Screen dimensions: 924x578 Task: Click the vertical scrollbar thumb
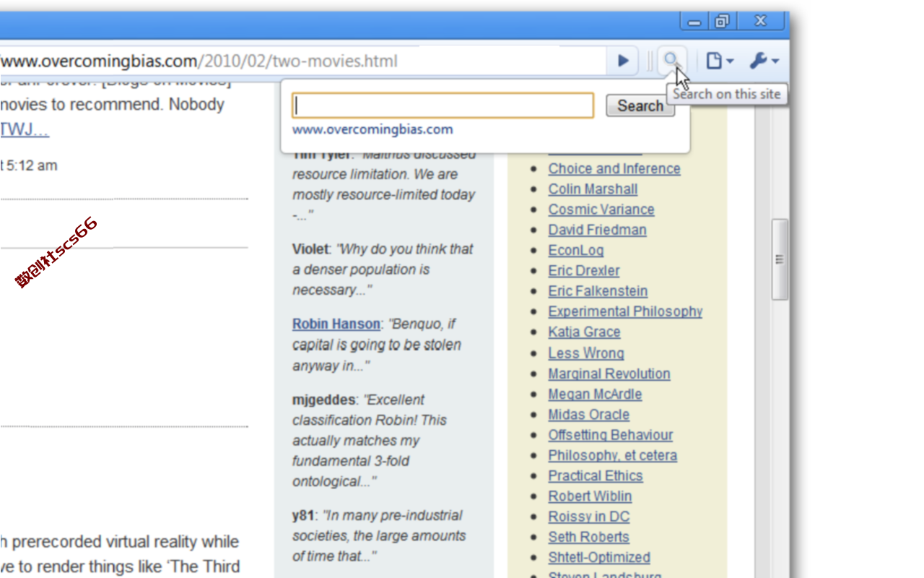(x=780, y=259)
